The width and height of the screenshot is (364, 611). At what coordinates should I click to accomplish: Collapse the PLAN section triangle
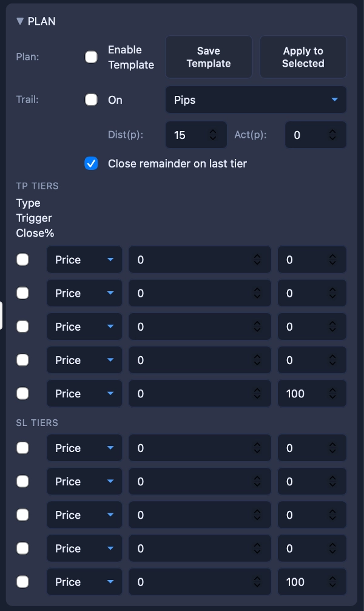[x=20, y=21]
